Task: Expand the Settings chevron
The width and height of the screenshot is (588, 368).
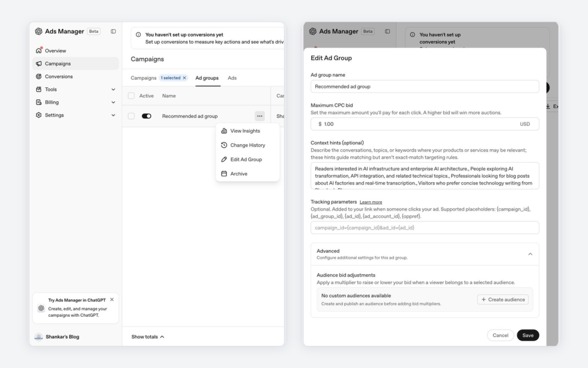Action: point(113,115)
